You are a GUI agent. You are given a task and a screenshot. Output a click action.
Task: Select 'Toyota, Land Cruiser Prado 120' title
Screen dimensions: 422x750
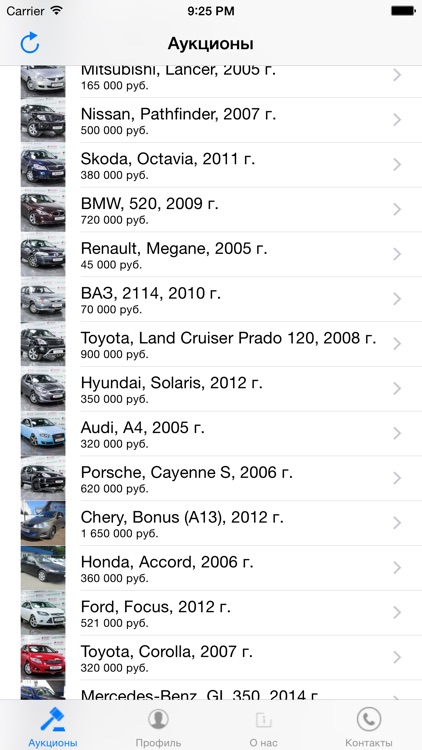(x=200, y=338)
